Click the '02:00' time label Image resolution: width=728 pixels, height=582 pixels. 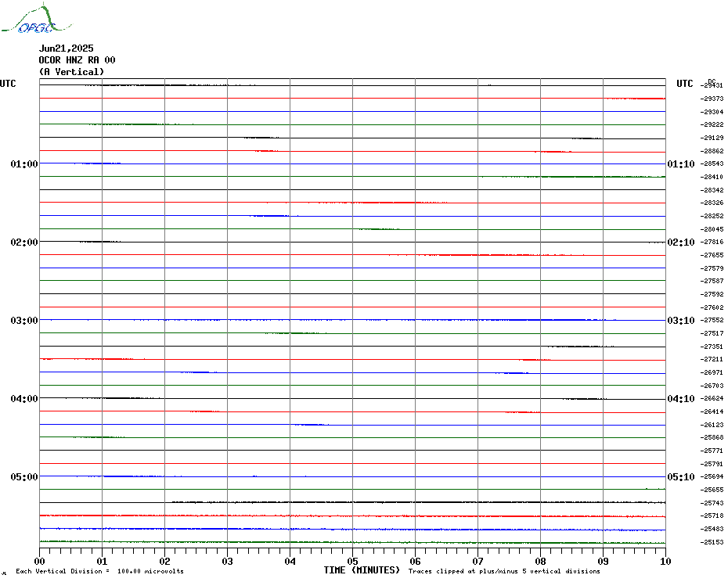click(x=24, y=242)
